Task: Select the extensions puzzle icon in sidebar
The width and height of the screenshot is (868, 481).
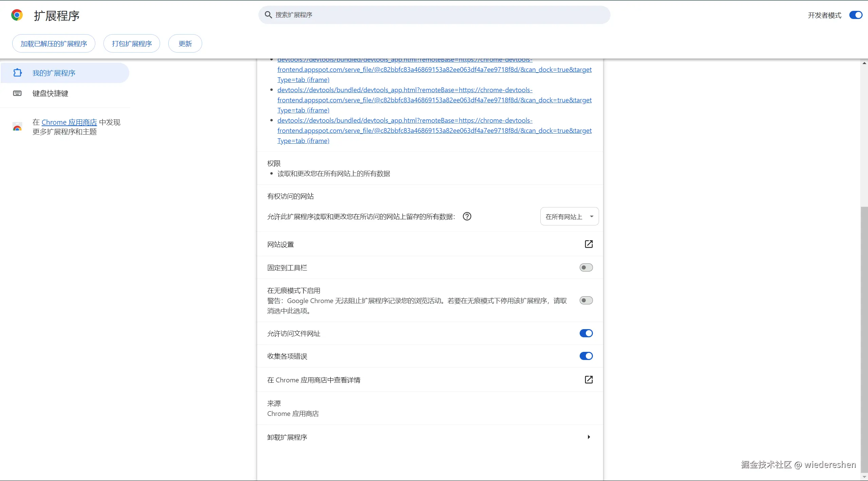Action: click(x=17, y=73)
